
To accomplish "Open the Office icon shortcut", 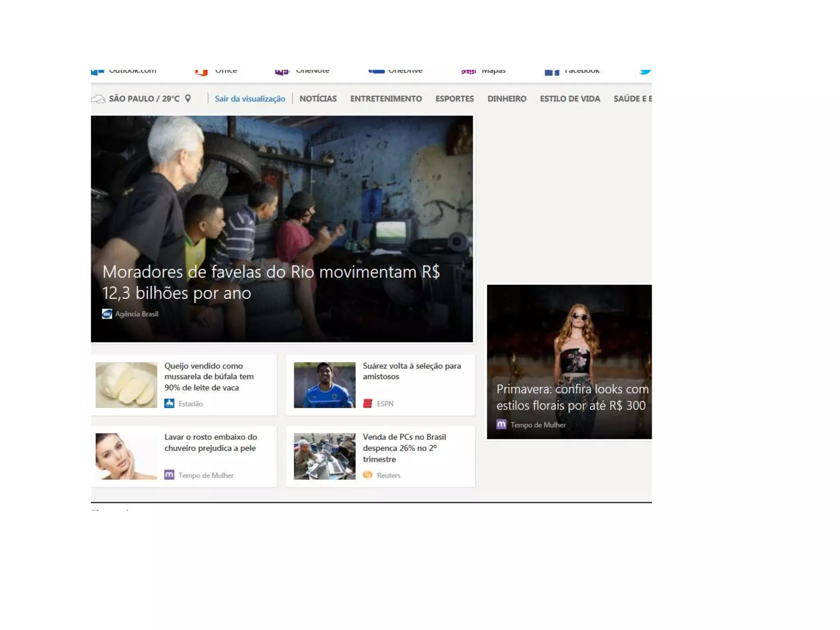I will (x=201, y=73).
